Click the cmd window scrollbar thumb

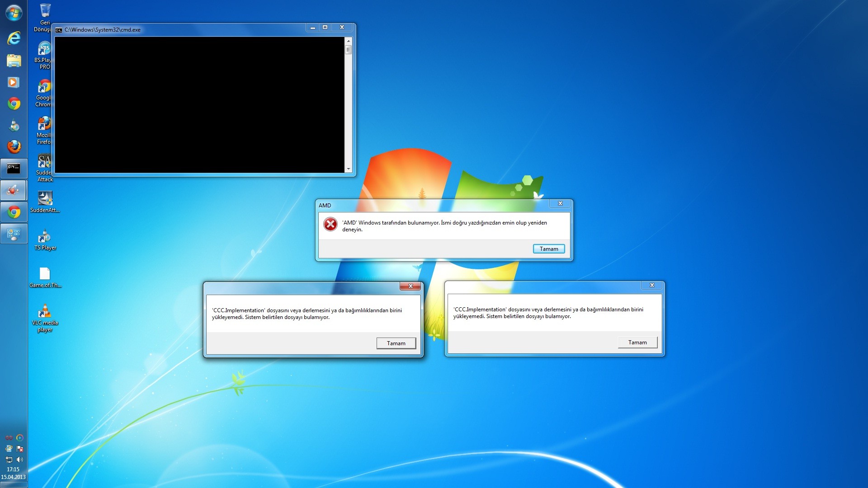(348, 50)
